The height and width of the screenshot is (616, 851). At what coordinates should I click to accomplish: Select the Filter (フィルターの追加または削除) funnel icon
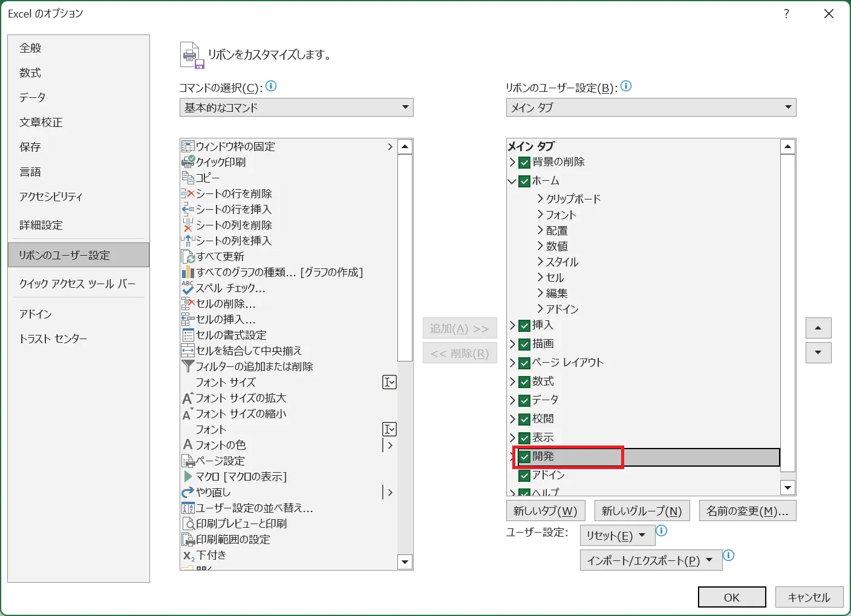point(187,366)
